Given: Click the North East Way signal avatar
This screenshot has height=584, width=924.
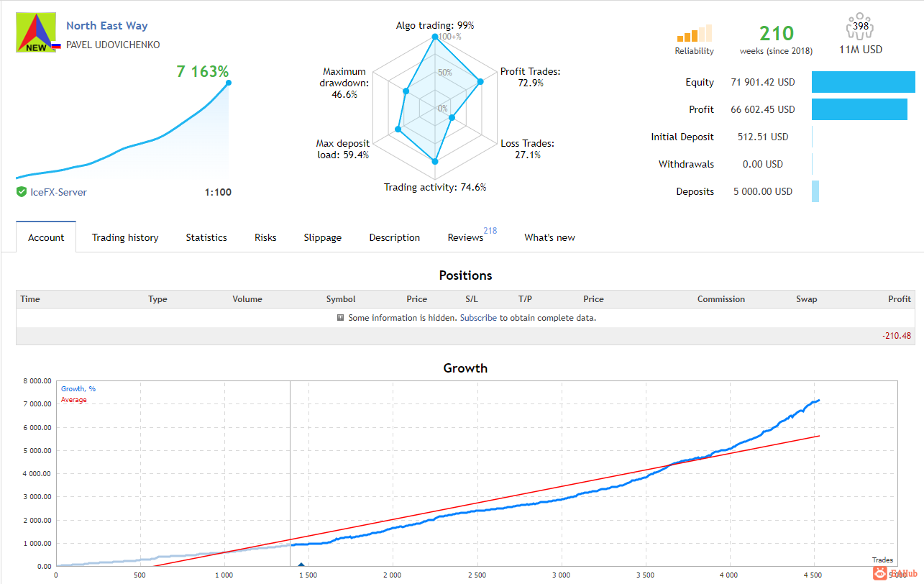Looking at the screenshot, I should [36, 33].
